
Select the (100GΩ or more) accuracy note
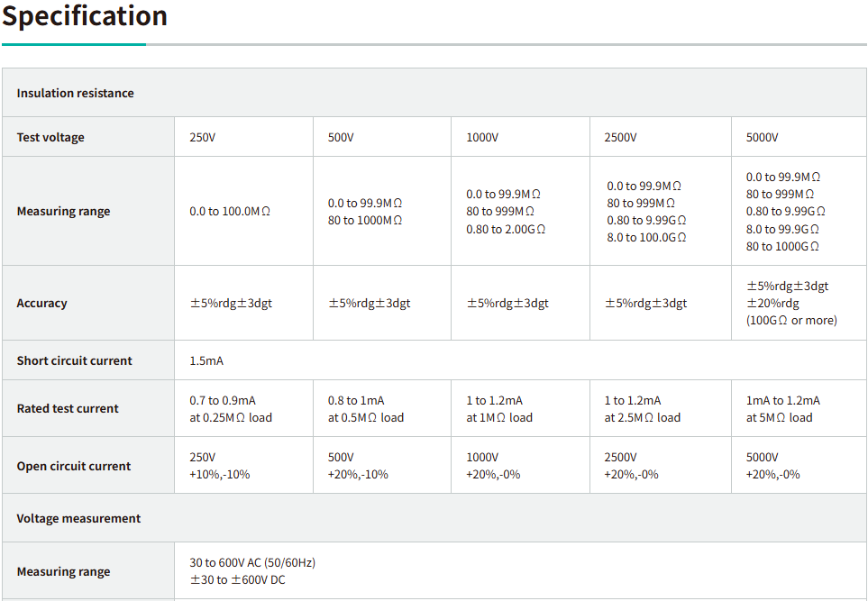[791, 320]
